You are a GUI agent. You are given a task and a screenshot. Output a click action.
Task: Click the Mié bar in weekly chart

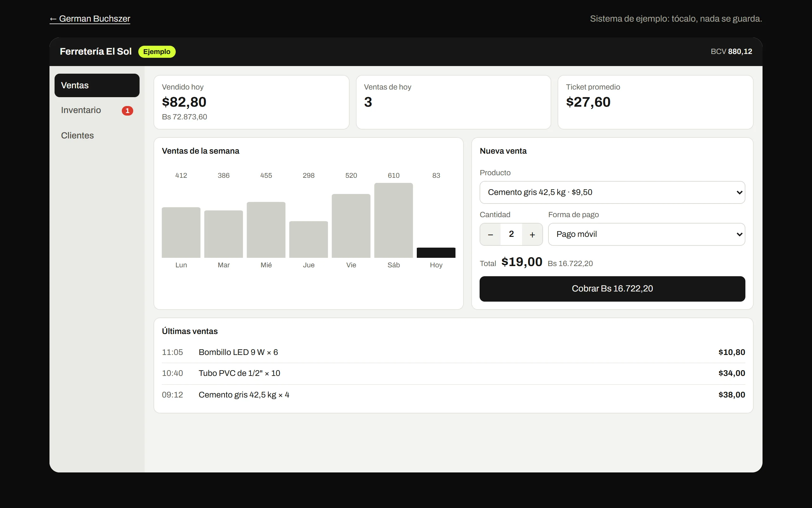(266, 230)
